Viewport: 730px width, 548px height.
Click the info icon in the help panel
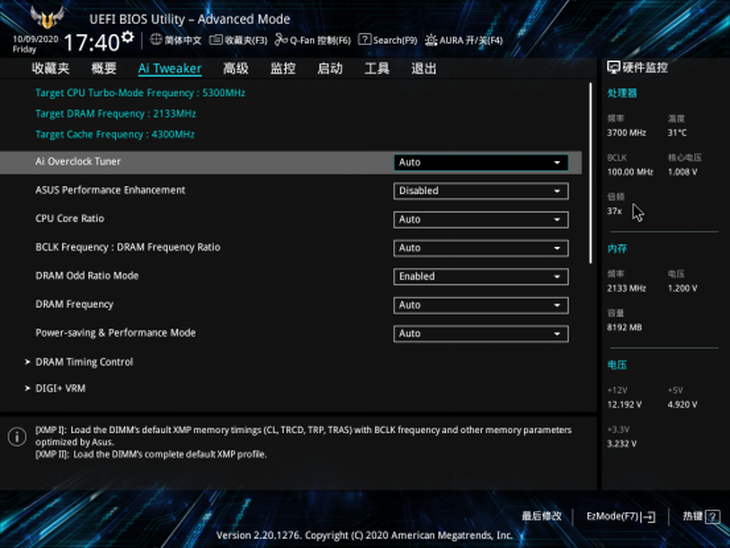pyautogui.click(x=17, y=437)
